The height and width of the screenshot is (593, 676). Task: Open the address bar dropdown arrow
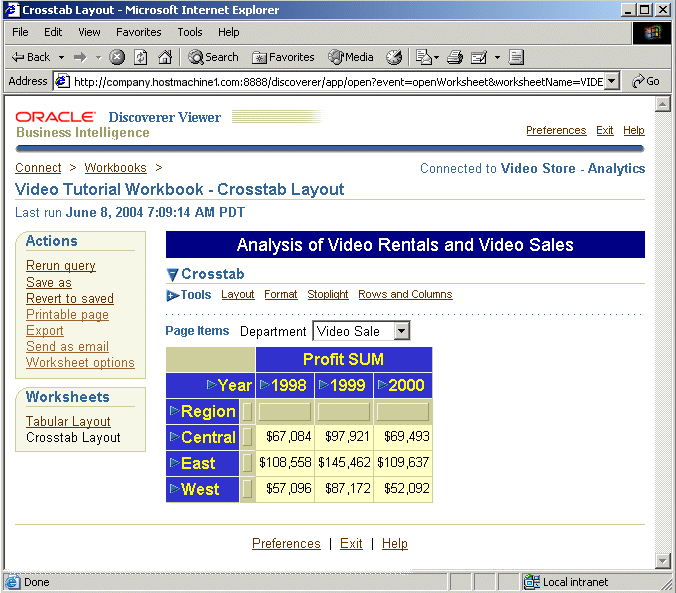(611, 81)
